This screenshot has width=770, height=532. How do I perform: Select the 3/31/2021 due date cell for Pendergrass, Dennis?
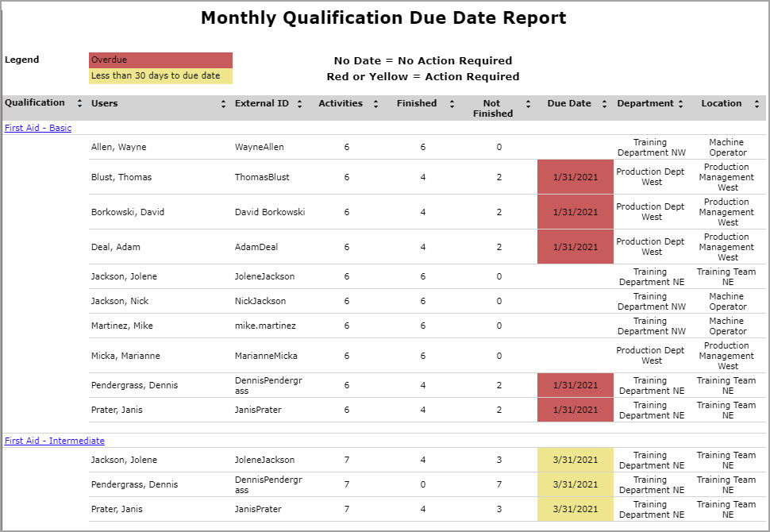pos(575,484)
